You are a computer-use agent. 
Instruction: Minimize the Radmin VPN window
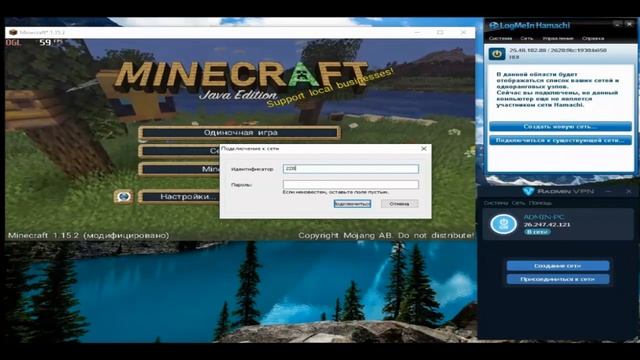click(x=608, y=191)
